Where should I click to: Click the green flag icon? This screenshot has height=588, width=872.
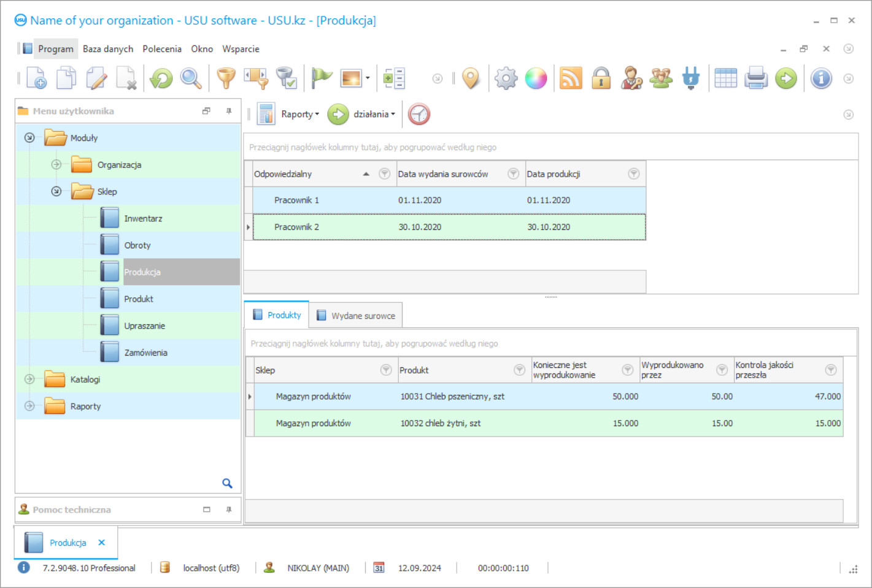pos(321,78)
